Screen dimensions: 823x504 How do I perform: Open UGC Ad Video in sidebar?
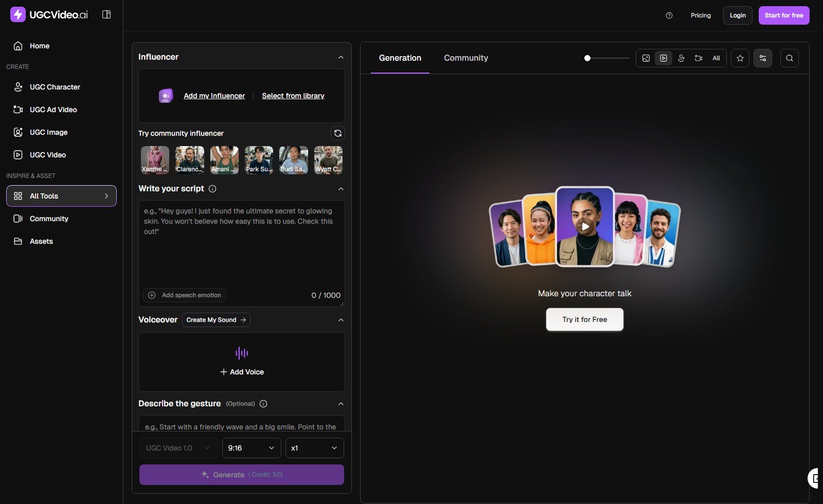tap(61, 110)
